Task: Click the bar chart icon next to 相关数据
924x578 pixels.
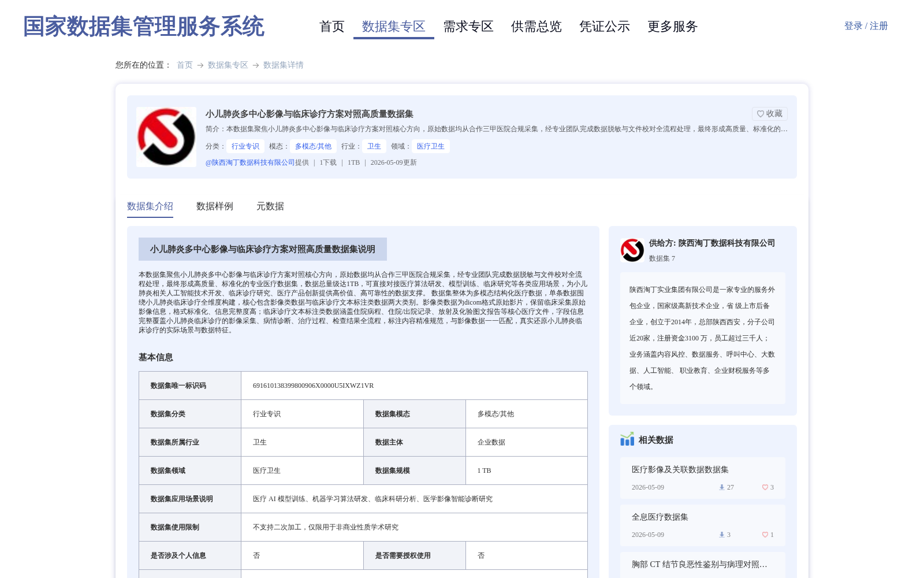Action: pos(627,439)
